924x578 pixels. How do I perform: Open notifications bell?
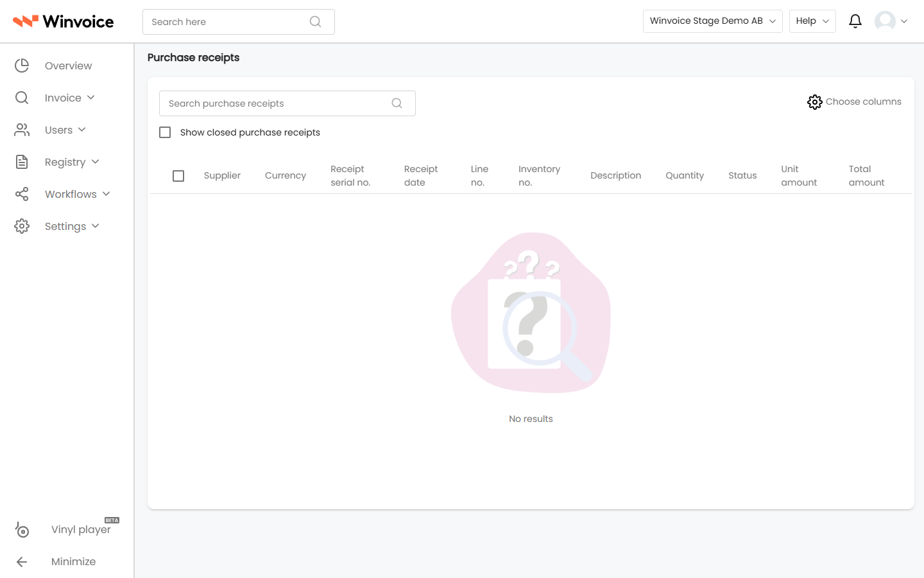(x=855, y=21)
